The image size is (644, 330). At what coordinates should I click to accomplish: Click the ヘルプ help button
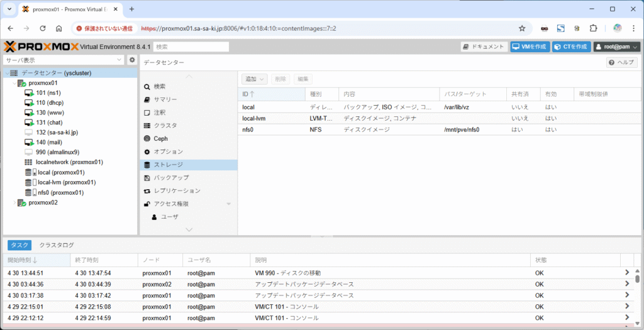pyautogui.click(x=622, y=62)
